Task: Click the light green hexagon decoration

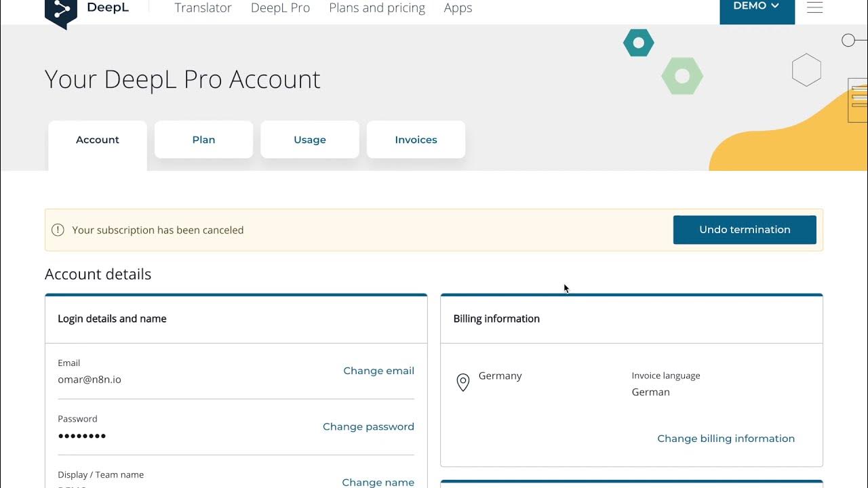Action: click(682, 76)
